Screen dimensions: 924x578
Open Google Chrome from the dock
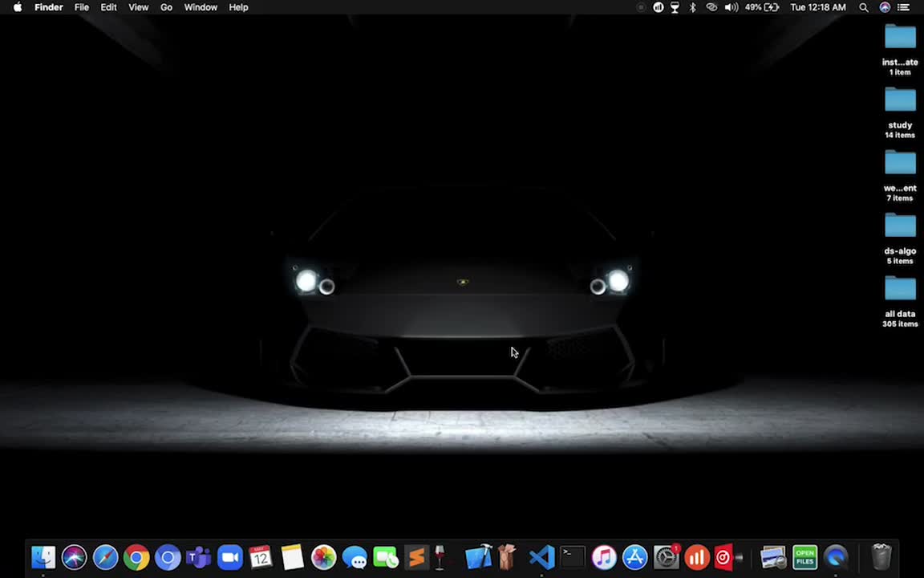tap(136, 557)
